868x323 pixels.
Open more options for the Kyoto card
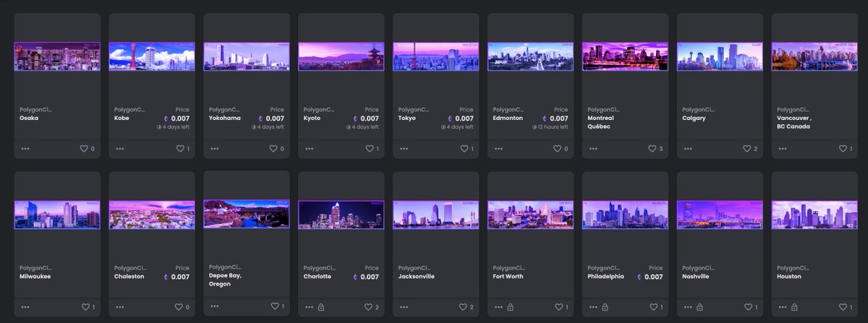point(310,149)
